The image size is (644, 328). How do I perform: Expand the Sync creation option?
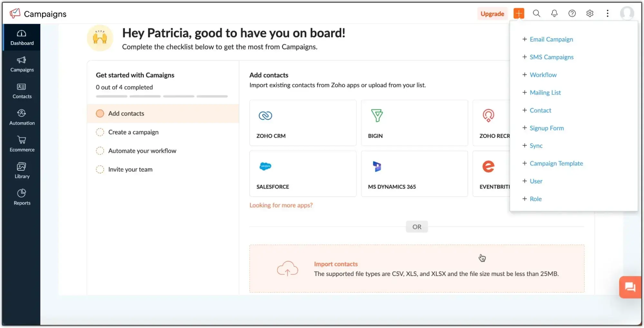point(536,145)
